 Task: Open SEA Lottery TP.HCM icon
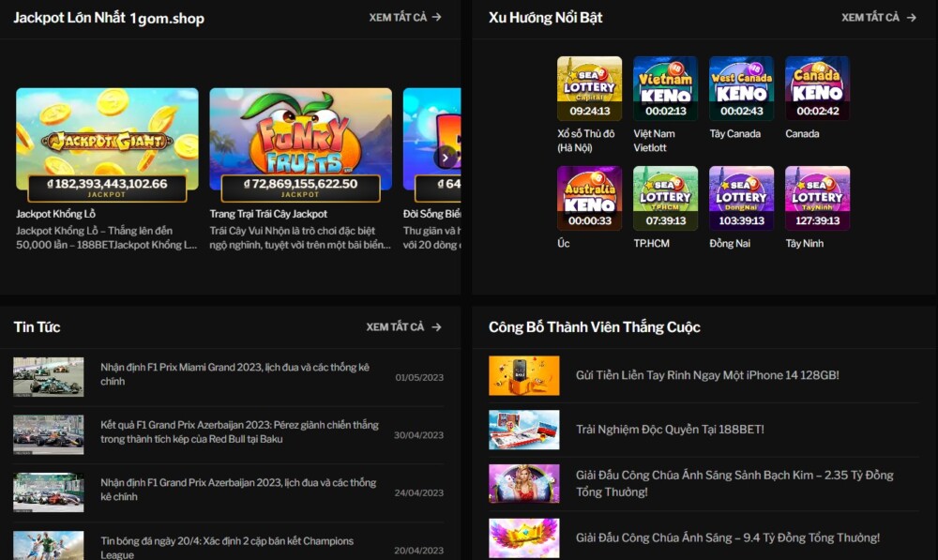click(x=665, y=198)
